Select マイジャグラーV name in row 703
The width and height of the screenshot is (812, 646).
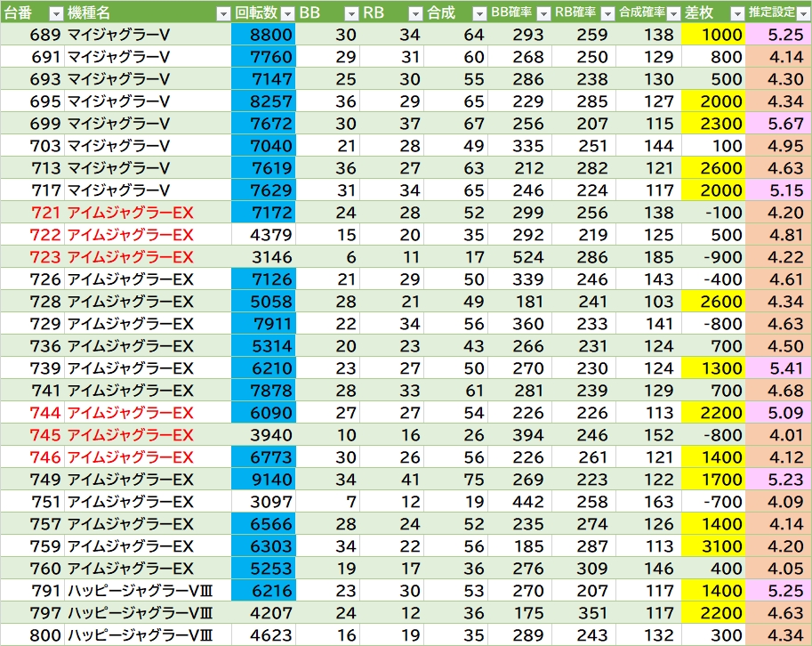[148, 146]
